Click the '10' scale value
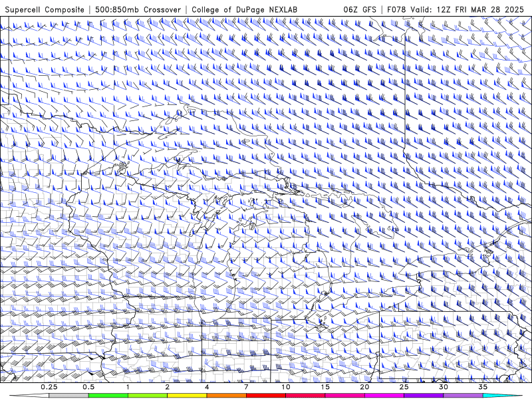This screenshot has width=532, height=399. point(286,387)
